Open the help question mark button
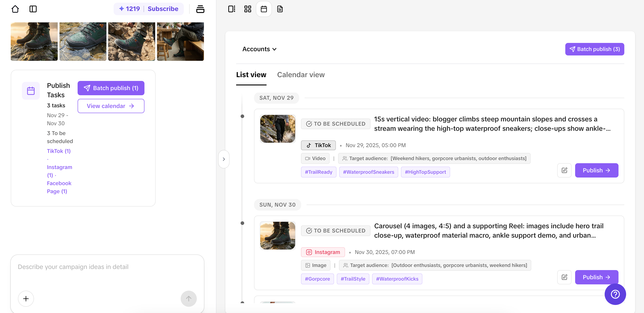Image resolution: width=644 pixels, height=313 pixels. (x=615, y=294)
